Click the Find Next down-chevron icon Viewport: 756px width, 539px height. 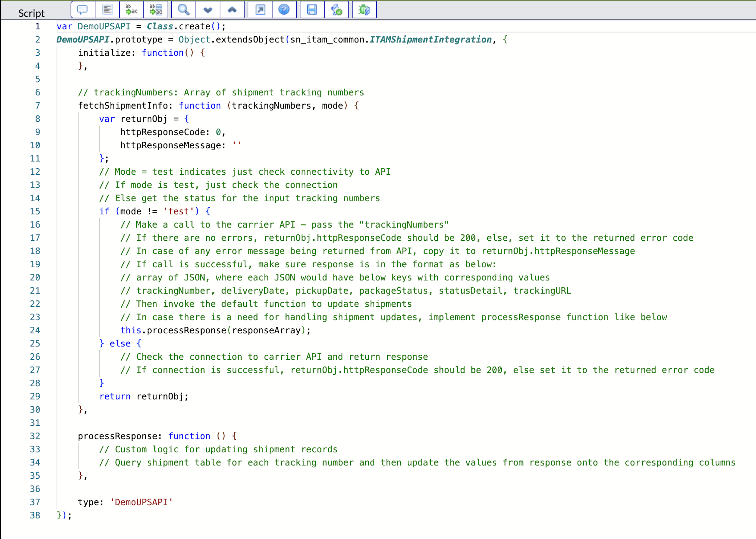[x=208, y=10]
